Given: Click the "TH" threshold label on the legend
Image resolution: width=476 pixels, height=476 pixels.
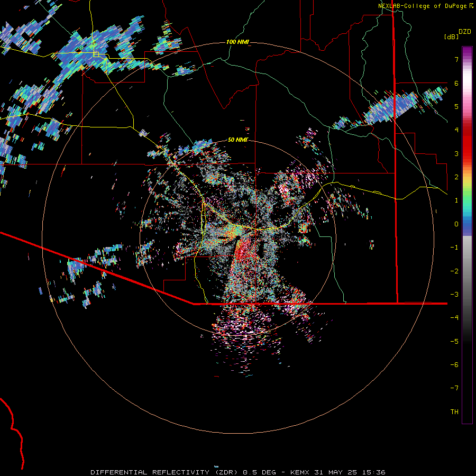Looking at the screenshot, I should pos(454,412).
